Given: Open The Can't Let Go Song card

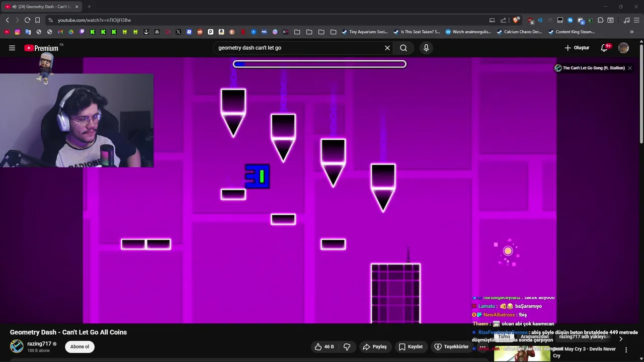Looking at the screenshot, I should (x=590, y=68).
